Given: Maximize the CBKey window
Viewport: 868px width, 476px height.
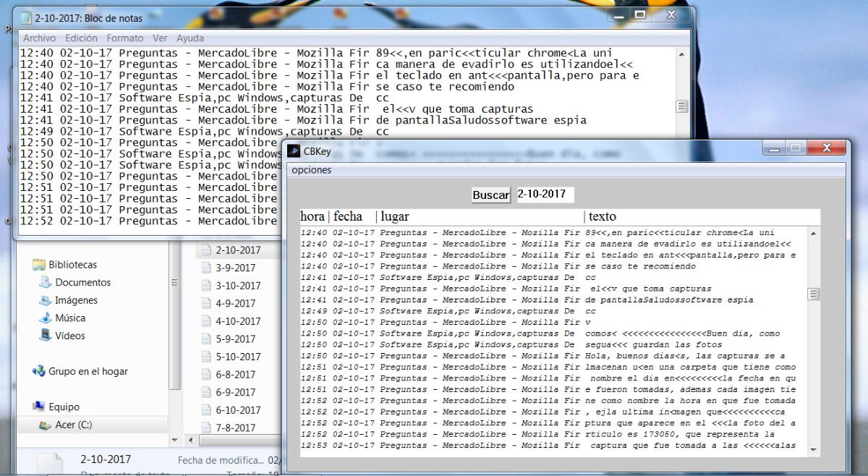Looking at the screenshot, I should click(x=794, y=148).
